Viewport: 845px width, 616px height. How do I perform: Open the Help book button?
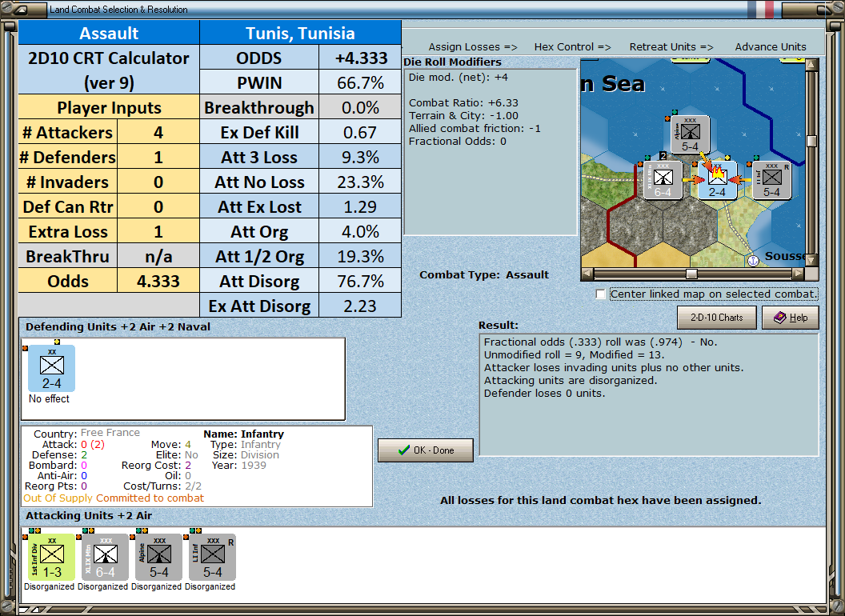click(791, 318)
